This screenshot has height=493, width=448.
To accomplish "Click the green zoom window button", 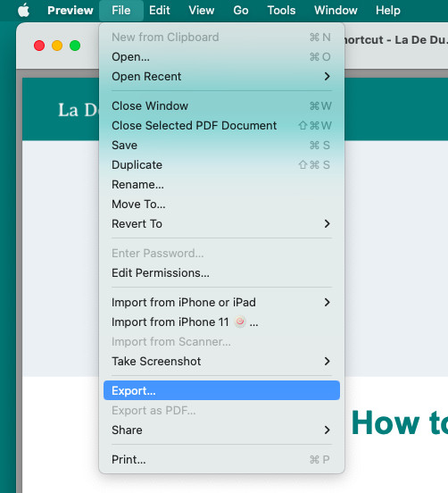I will 75,46.
